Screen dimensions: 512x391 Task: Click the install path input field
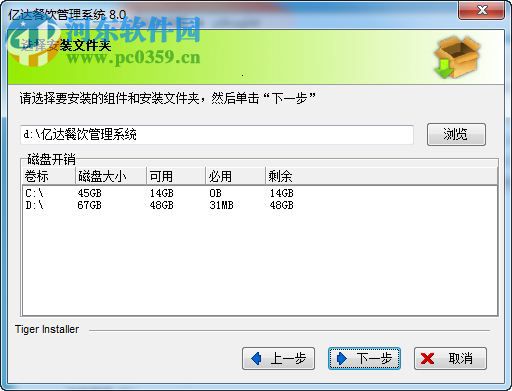click(x=217, y=135)
